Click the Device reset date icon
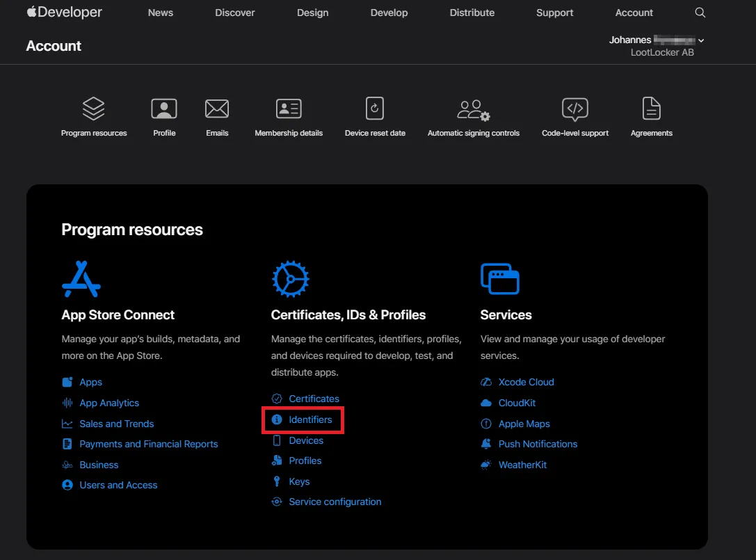The image size is (756, 560). coord(375,109)
